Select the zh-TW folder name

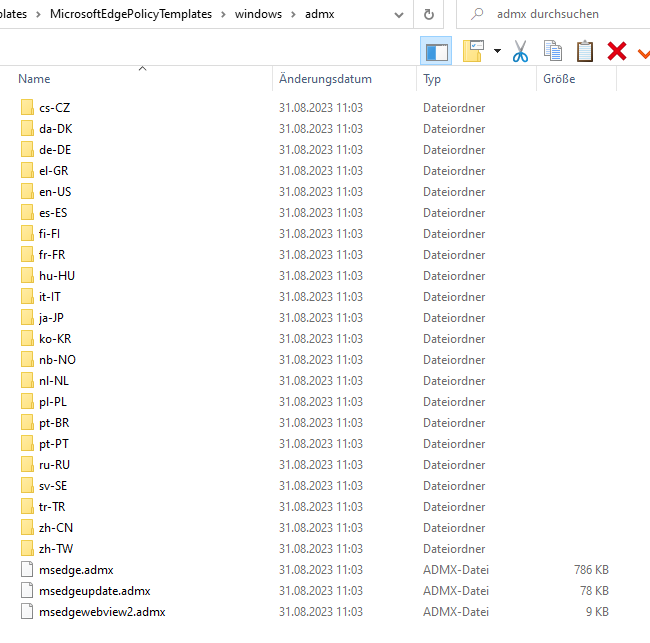pyautogui.click(x=56, y=549)
